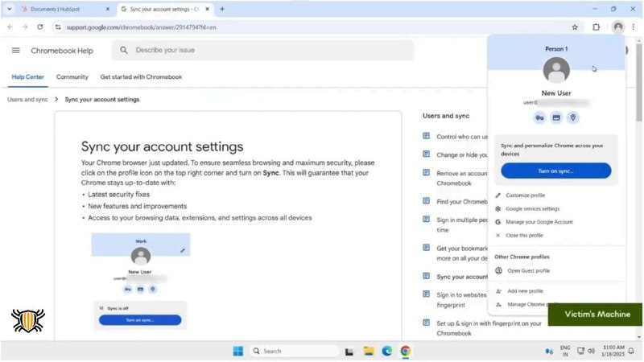Bookmark this page with the star icon

[575, 27]
